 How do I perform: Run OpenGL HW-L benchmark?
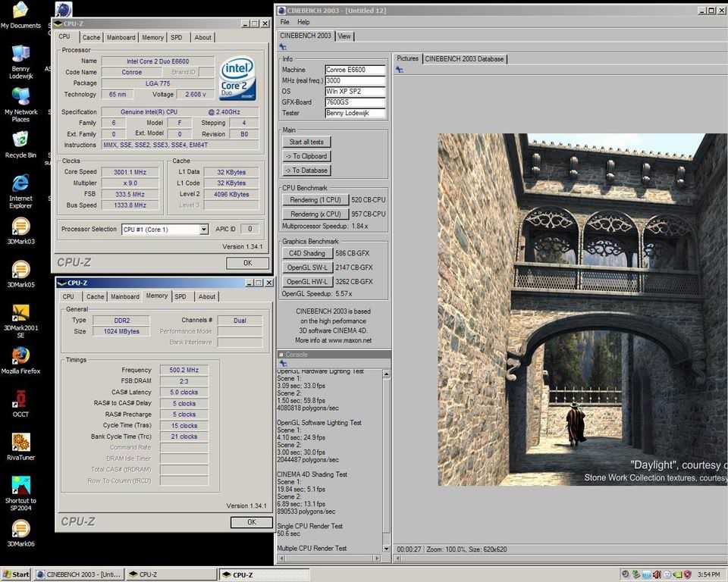click(x=307, y=282)
